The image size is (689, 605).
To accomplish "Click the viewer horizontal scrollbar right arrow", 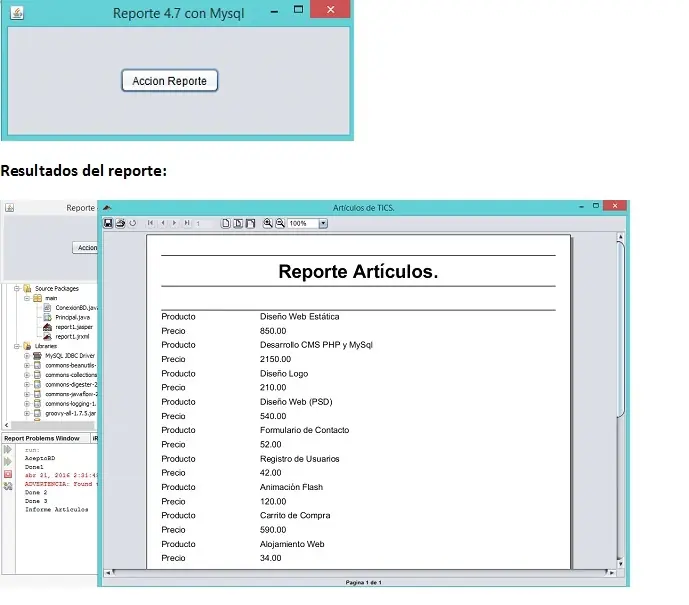I will tap(612, 572).
